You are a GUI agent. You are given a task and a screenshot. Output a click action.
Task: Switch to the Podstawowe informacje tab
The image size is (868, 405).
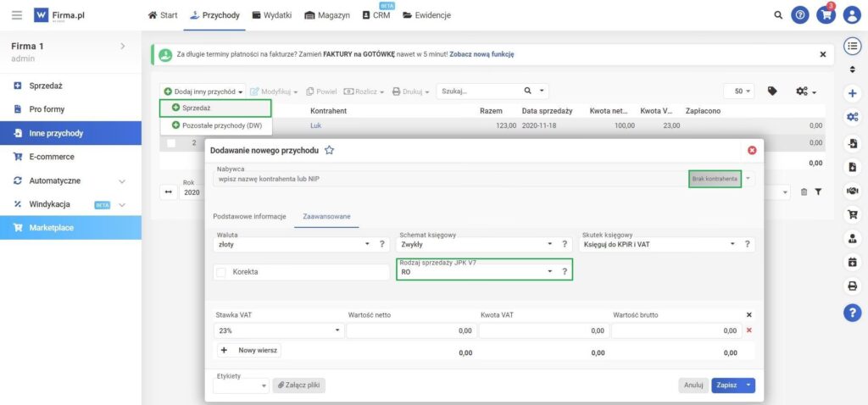coord(249,216)
